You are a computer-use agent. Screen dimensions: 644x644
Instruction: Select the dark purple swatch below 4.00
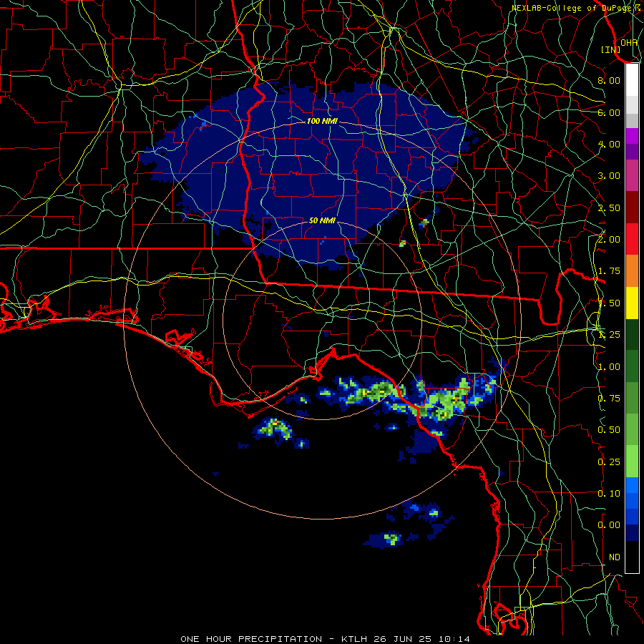[632, 152]
